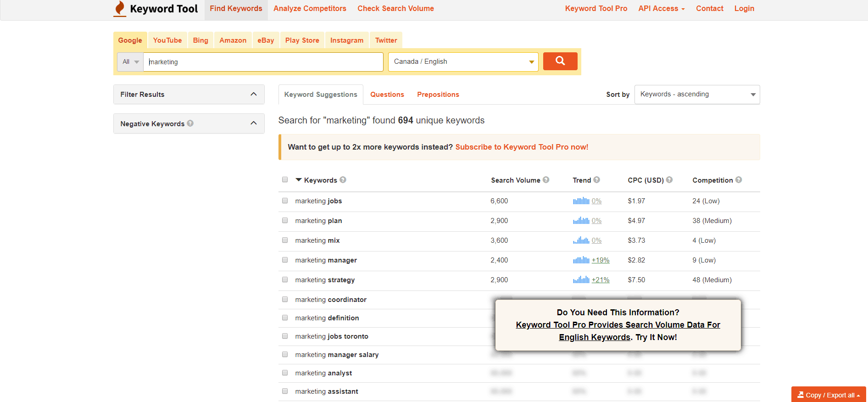Check the marketing manager row checkbox
868x402 pixels.
(285, 260)
